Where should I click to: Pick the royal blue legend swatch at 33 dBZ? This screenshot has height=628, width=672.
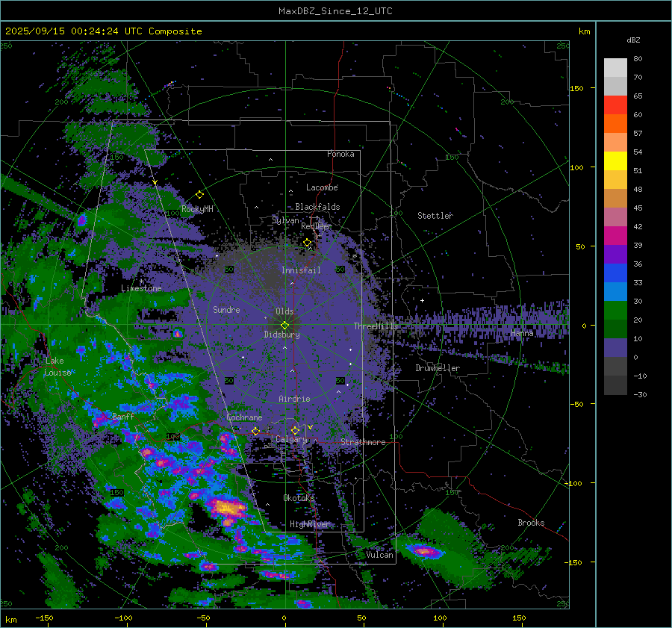tap(615, 273)
